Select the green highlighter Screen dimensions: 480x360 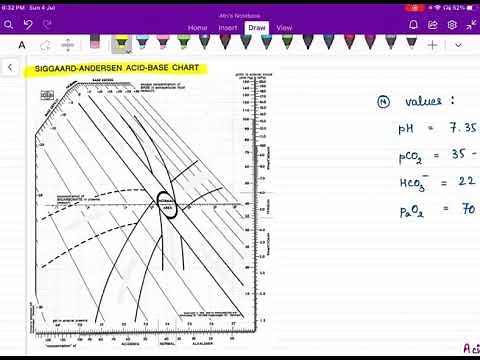[184, 42]
